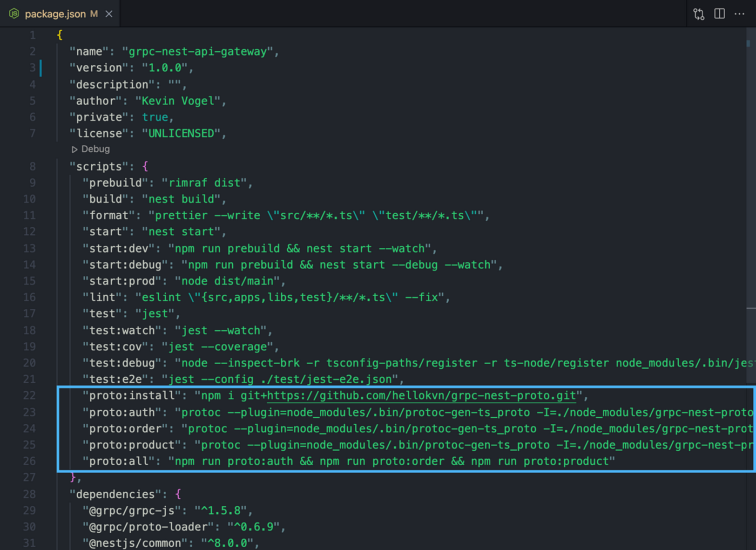Click the "format" script key
Viewport: 756px width, 550px height.
109,215
